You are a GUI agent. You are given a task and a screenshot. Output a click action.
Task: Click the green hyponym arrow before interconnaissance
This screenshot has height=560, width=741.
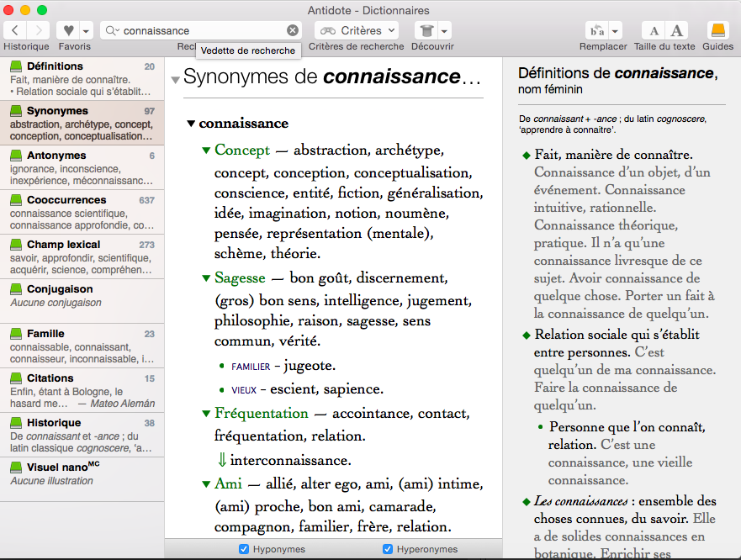coord(222,460)
